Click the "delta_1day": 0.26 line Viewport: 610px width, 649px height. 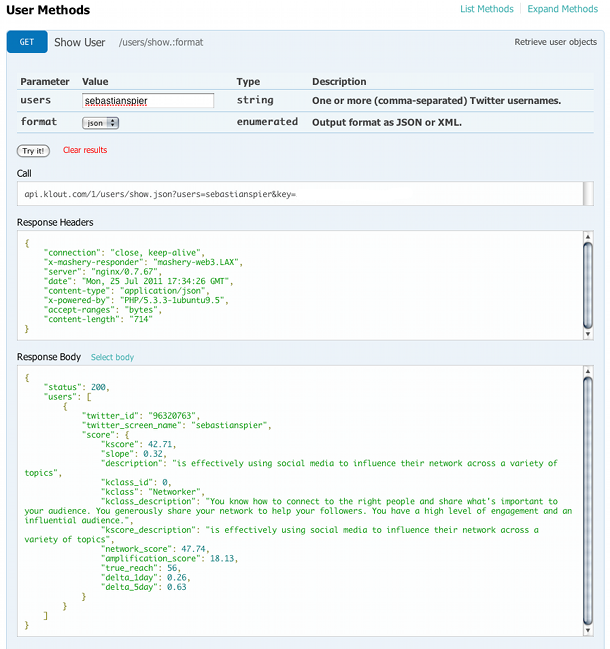click(145, 578)
